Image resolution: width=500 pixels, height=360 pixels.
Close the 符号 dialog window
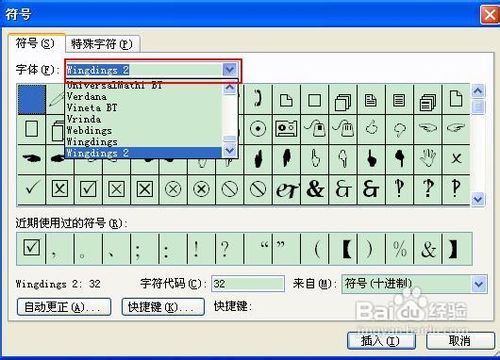click(x=489, y=15)
